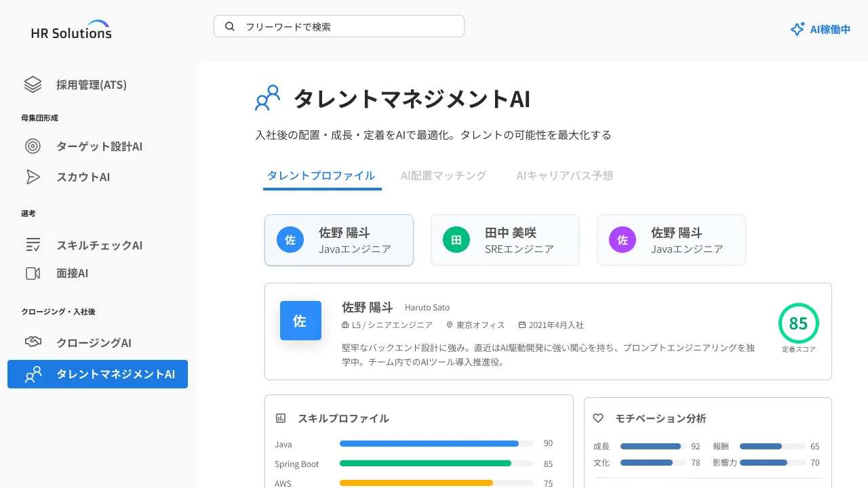Screen dimensions: 868x488
Task: Switch to the タレントプロファイル tab
Action: pos(321,176)
